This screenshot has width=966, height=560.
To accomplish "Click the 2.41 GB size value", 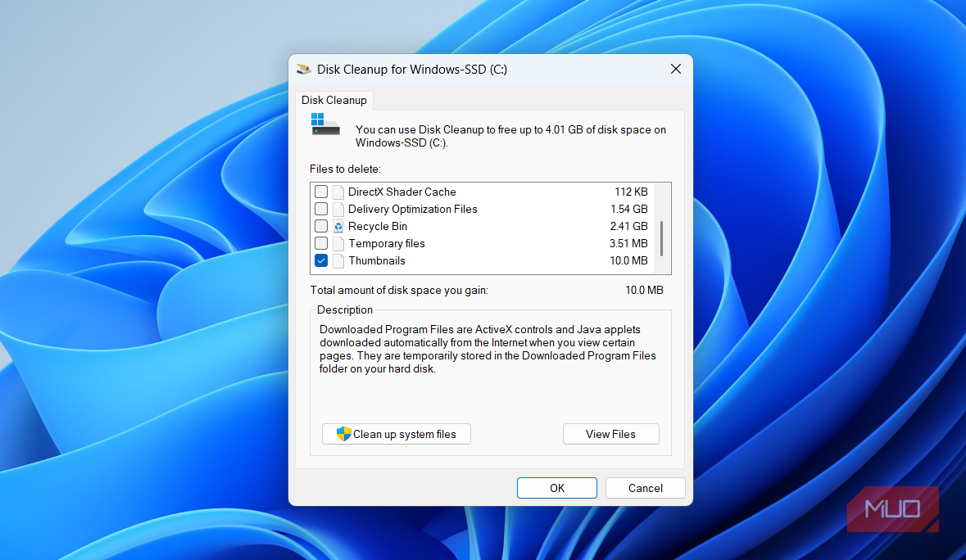I will tap(629, 227).
